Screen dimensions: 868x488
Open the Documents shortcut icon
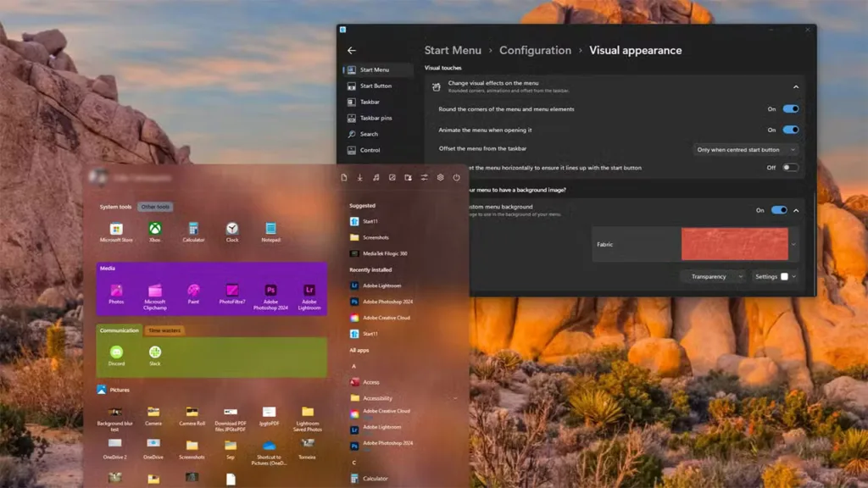[344, 178]
